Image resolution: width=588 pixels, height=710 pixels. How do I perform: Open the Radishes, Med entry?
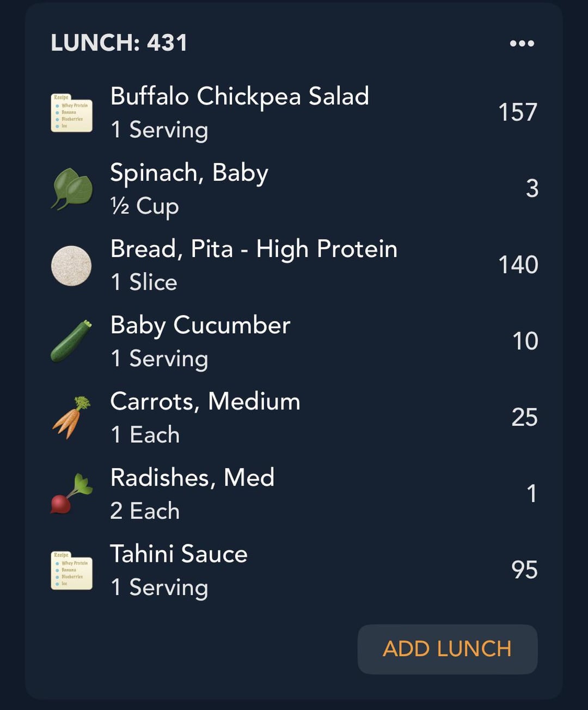pyautogui.click(x=294, y=494)
